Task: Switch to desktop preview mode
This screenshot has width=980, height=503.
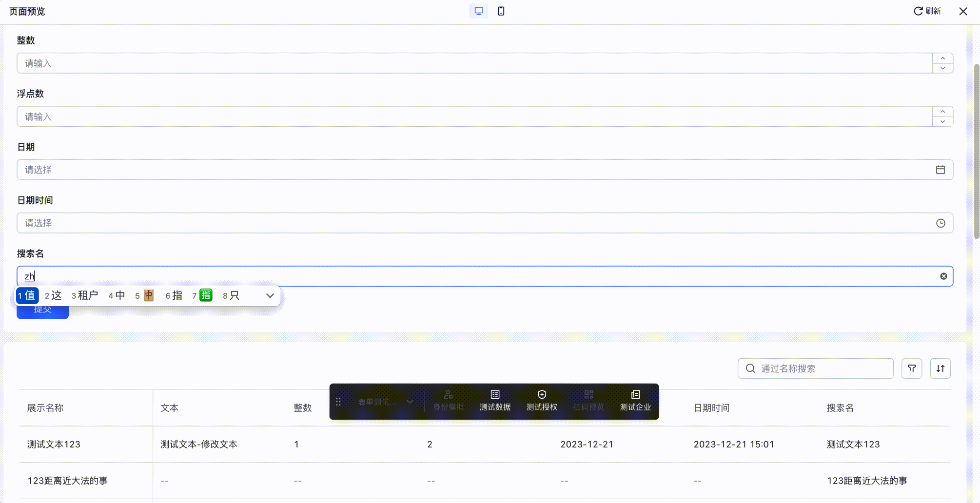Action: click(479, 11)
